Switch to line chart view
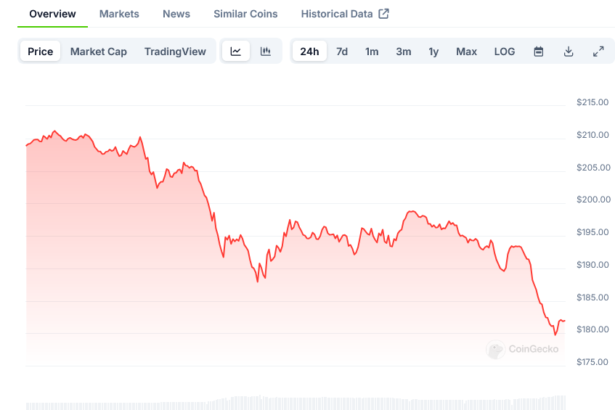Screen dimensions: 615x410 (236, 51)
